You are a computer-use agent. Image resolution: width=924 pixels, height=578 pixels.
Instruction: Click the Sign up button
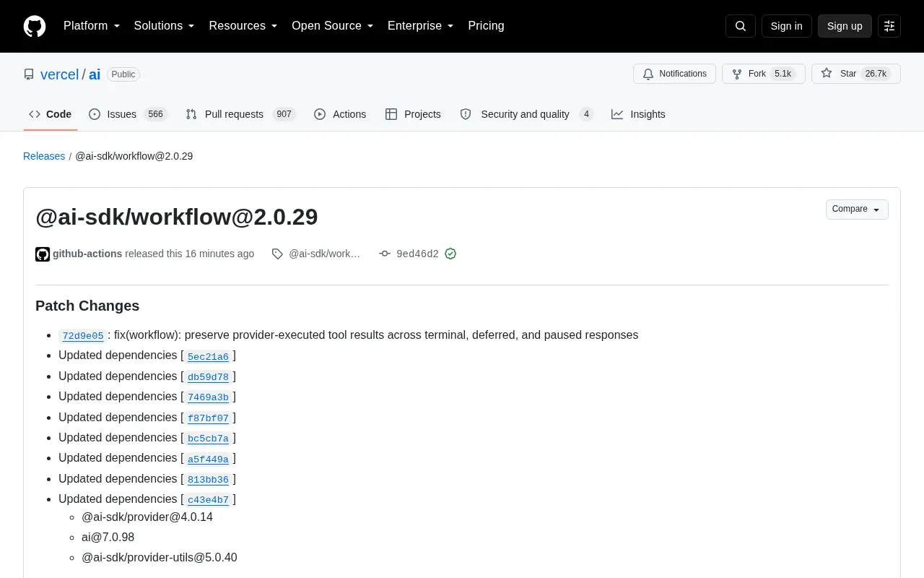(x=845, y=26)
